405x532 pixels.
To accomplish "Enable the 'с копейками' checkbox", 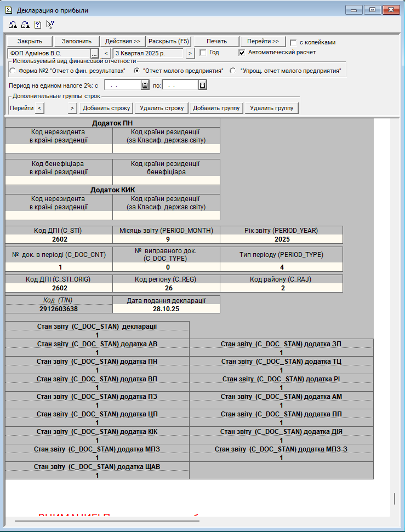I will 294,42.
